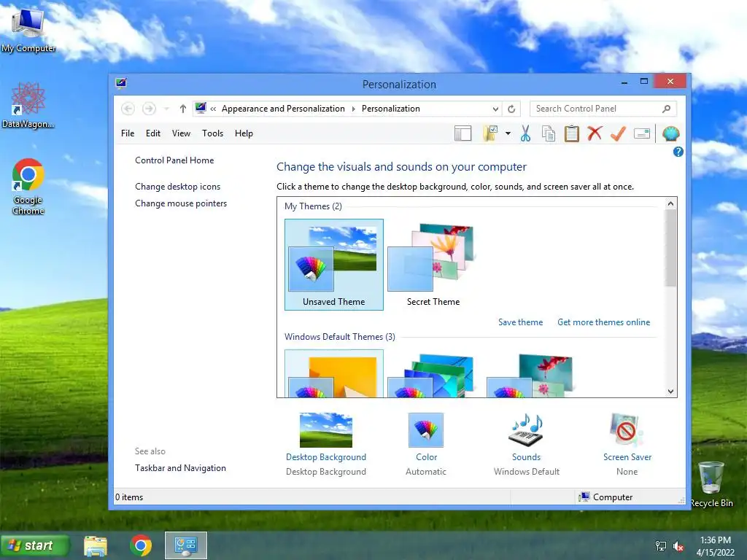Click the globe shell toolbar icon
This screenshot has height=560, width=747.
(671, 134)
